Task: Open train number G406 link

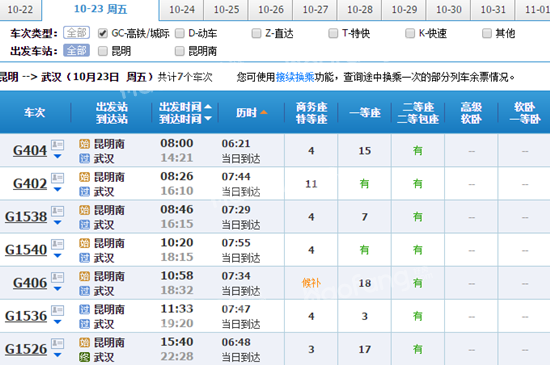Action: click(x=30, y=283)
